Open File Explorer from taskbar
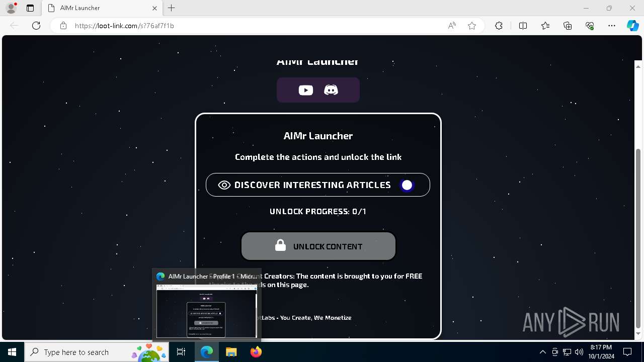644x362 pixels. pos(231,352)
